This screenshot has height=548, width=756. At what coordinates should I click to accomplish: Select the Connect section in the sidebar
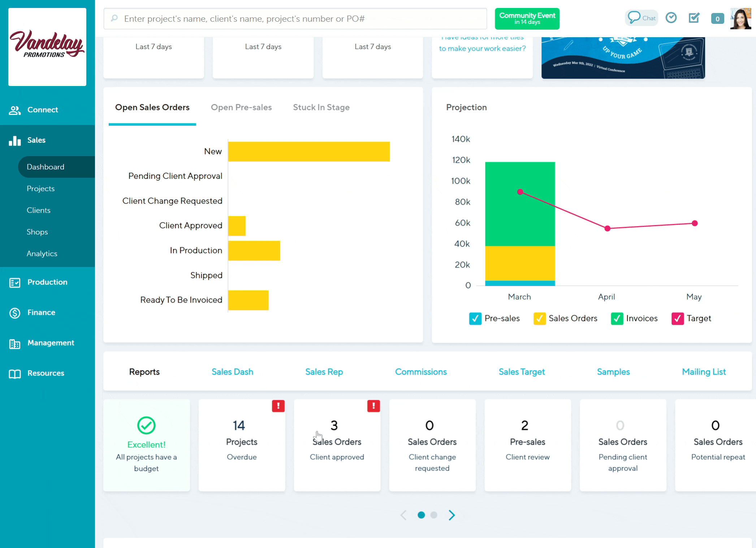(42, 110)
